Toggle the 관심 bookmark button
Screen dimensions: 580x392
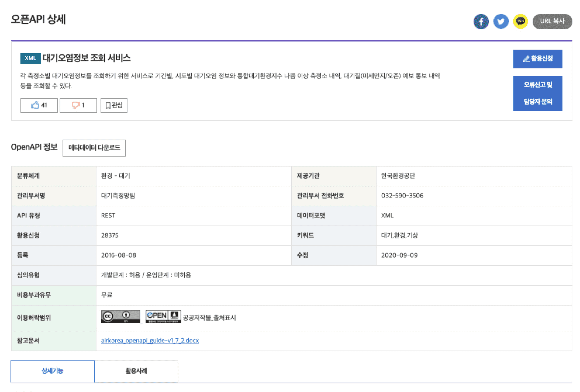pyautogui.click(x=114, y=105)
